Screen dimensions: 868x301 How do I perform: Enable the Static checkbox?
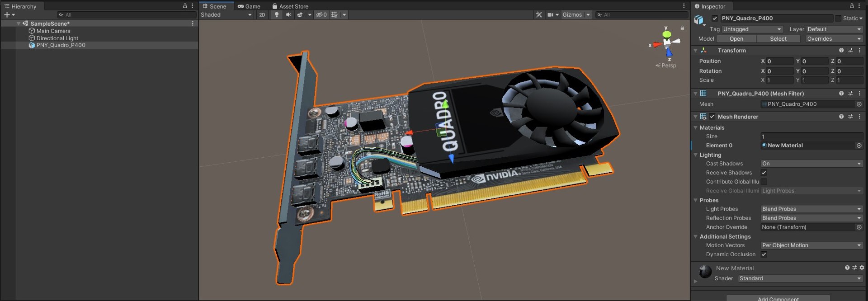point(838,19)
